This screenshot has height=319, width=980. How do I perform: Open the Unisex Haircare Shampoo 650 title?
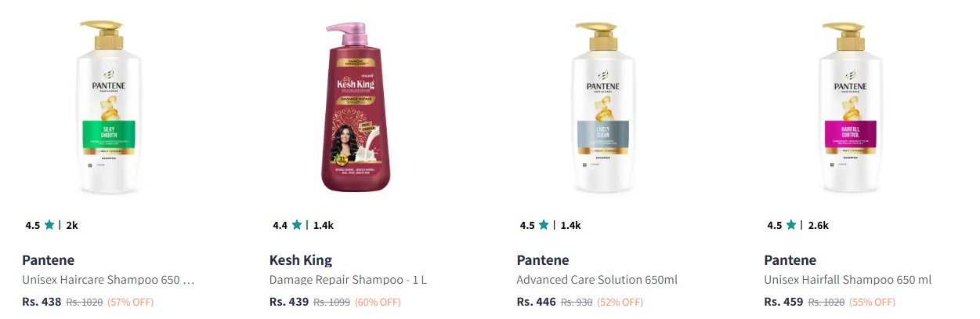[108, 280]
